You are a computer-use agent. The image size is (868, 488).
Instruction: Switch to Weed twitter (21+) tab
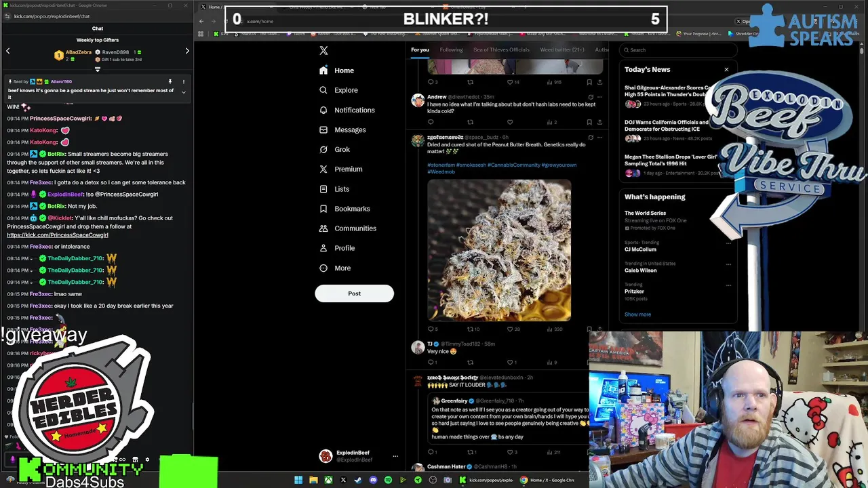coord(561,49)
